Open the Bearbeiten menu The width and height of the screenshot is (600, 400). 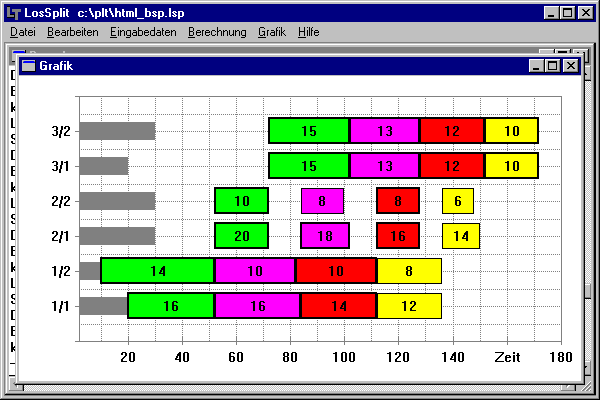(x=72, y=32)
